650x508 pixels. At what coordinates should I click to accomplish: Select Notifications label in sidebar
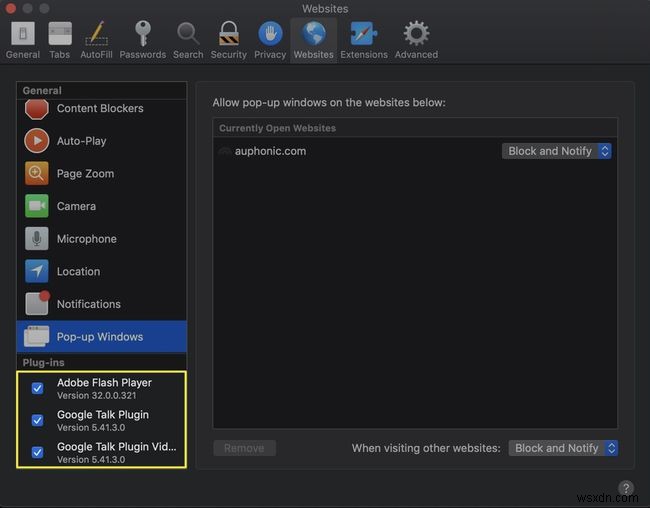(x=89, y=304)
